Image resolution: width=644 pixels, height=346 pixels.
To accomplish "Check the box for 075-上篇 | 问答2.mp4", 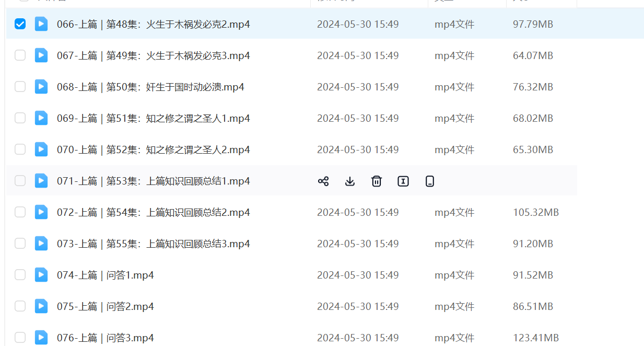I will pyautogui.click(x=20, y=306).
